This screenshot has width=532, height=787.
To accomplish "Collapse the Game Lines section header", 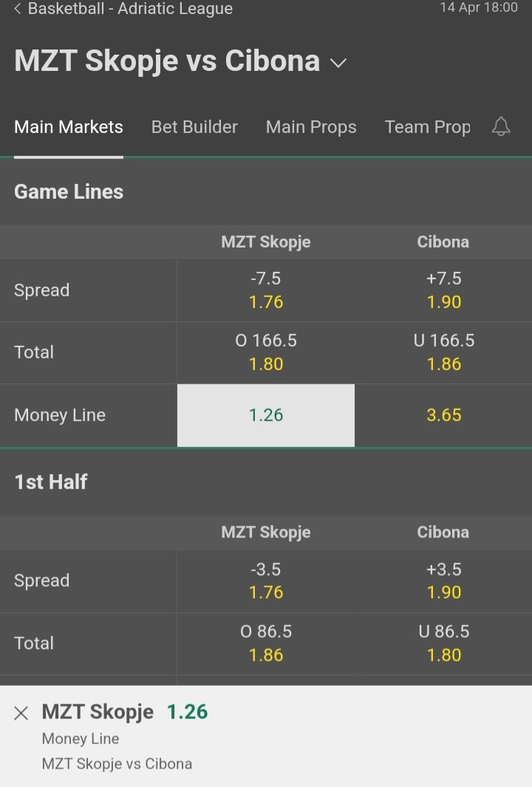I will click(266, 191).
